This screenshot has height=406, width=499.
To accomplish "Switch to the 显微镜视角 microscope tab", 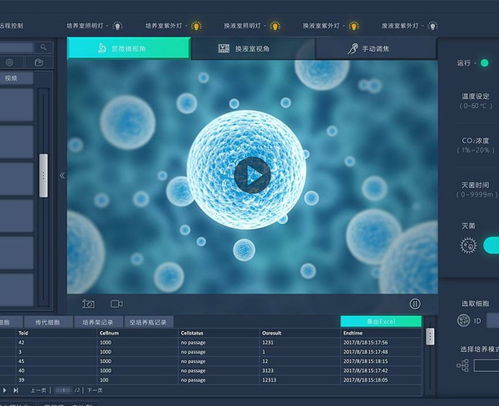I will [129, 48].
